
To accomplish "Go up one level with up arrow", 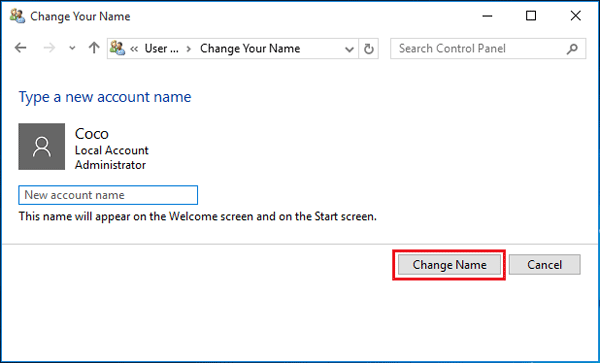I will click(x=94, y=48).
